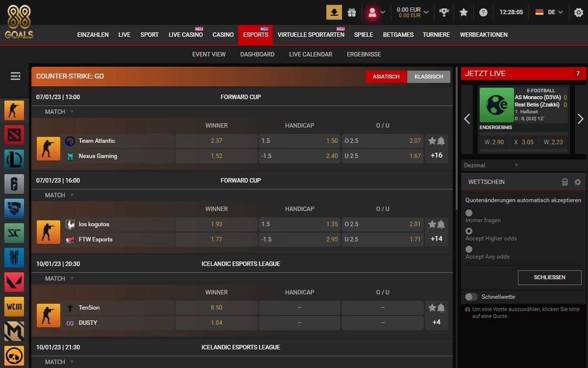Open the Betgames menu
This screenshot has height=368, width=588.
click(x=398, y=35)
